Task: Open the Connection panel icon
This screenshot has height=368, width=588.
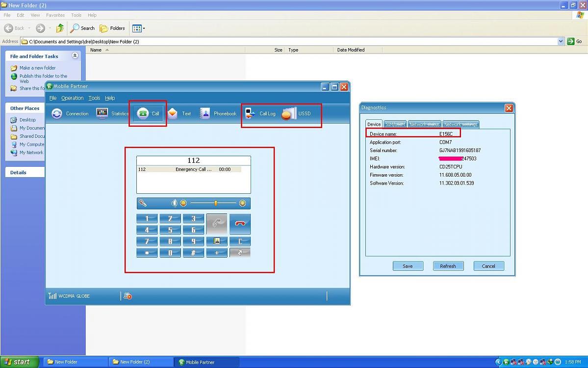Action: [57, 113]
